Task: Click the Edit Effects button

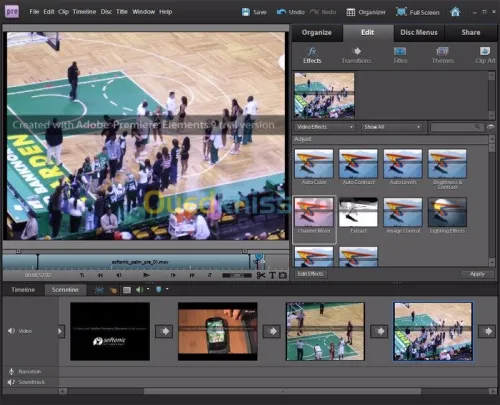Action: coord(310,274)
